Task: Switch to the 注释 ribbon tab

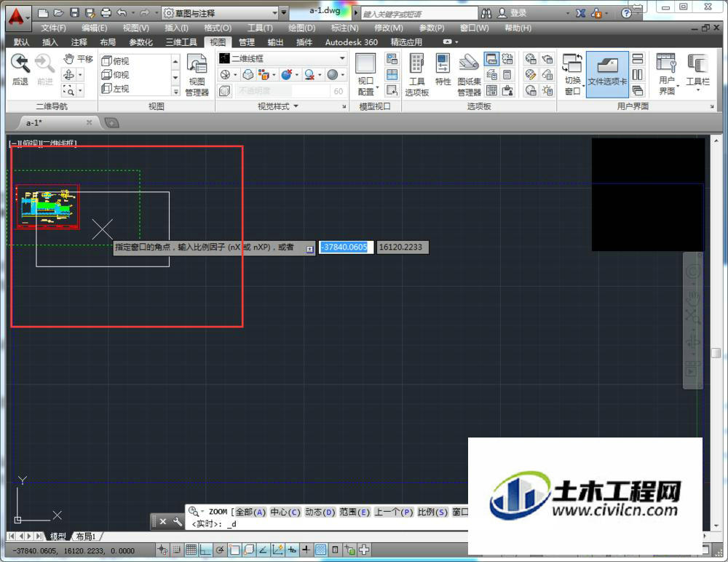Action: pyautogui.click(x=79, y=42)
